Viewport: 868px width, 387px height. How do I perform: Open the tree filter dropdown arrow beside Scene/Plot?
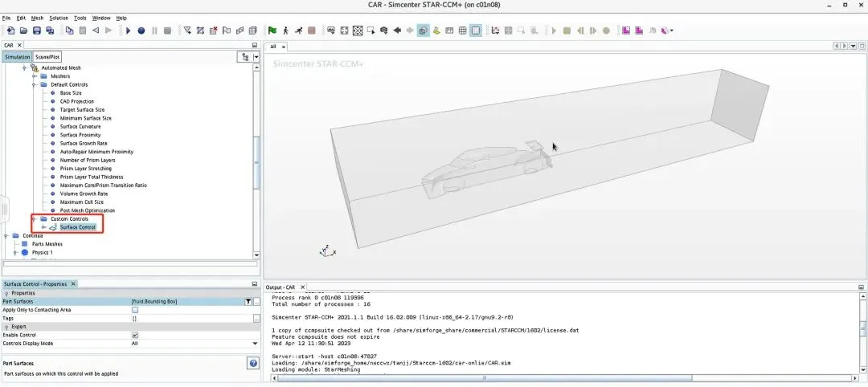pyautogui.click(x=256, y=57)
